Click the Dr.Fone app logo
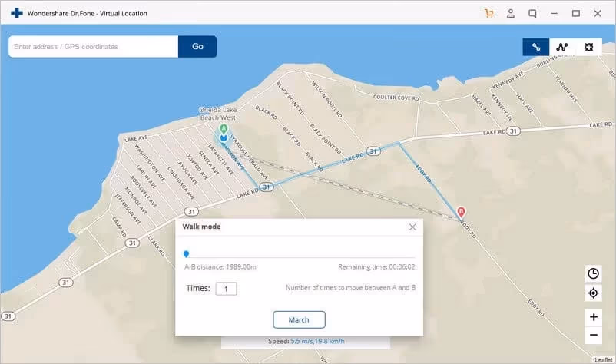Image resolution: width=616 pixels, height=364 pixels. tap(17, 13)
